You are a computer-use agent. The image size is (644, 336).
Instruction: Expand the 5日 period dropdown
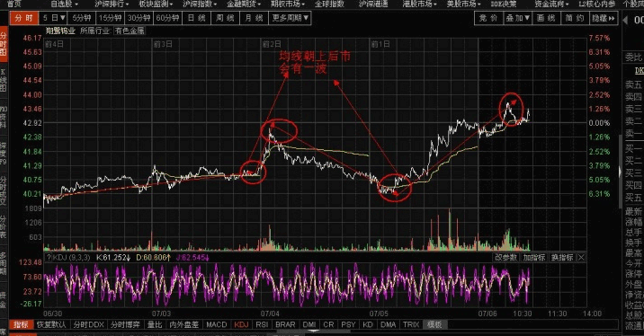pyautogui.click(x=54, y=18)
